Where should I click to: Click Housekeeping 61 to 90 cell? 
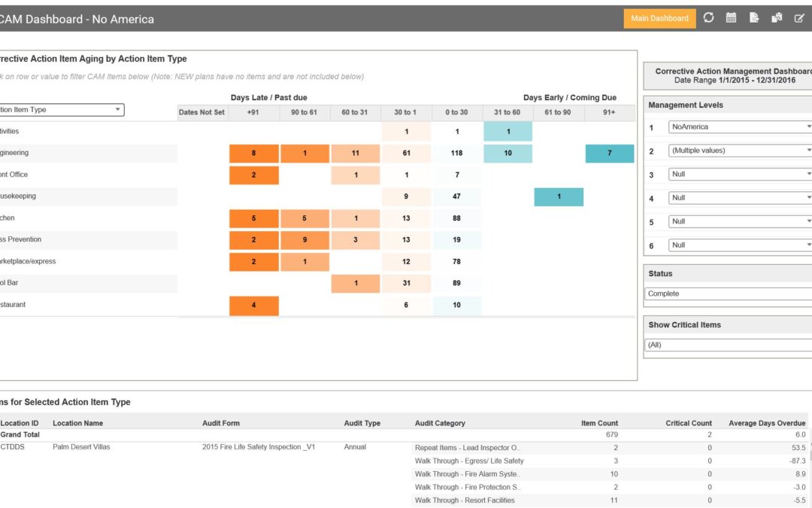click(x=559, y=196)
